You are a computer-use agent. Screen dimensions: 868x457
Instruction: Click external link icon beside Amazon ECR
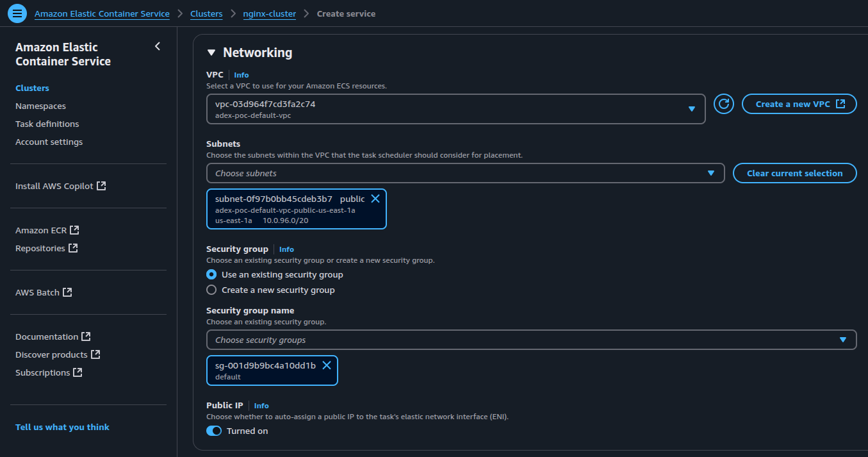(x=74, y=230)
